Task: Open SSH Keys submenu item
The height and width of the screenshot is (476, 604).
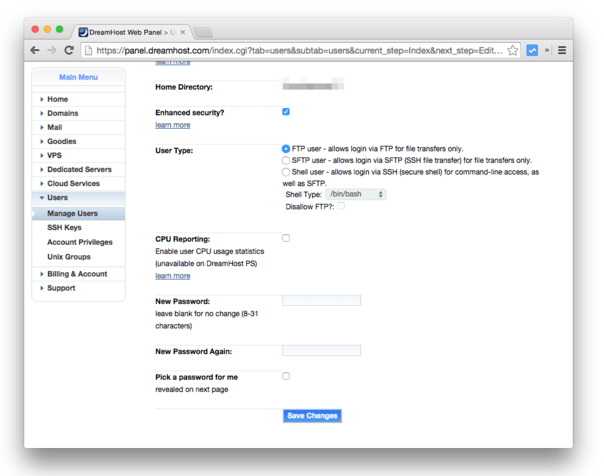Action: (x=65, y=228)
